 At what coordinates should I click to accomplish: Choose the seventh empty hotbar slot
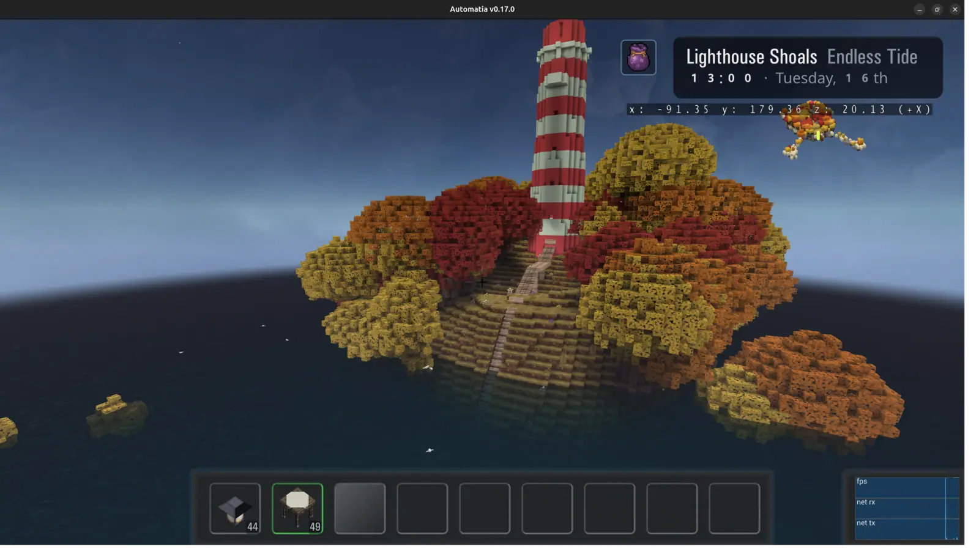click(x=609, y=508)
